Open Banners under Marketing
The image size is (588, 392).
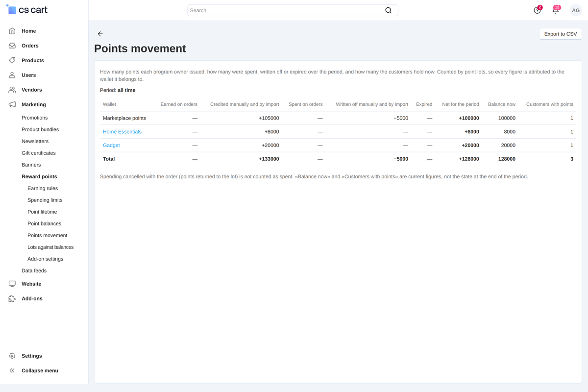pos(31,165)
